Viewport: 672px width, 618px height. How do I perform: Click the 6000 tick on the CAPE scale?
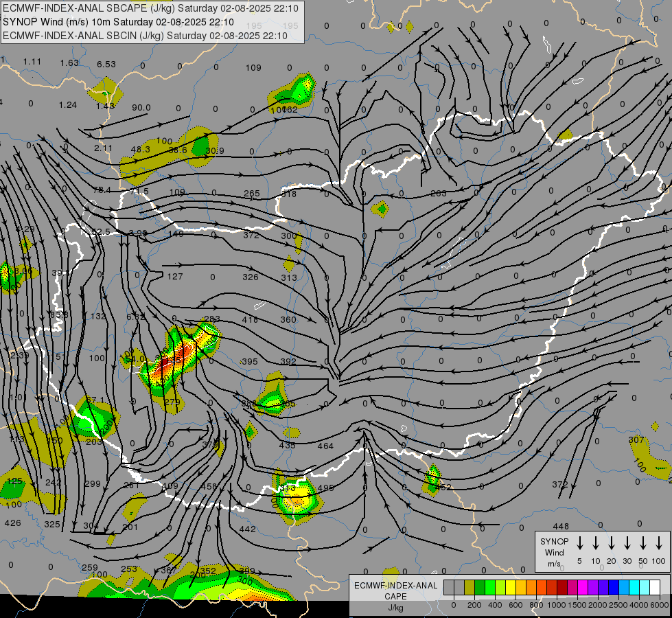click(x=660, y=605)
